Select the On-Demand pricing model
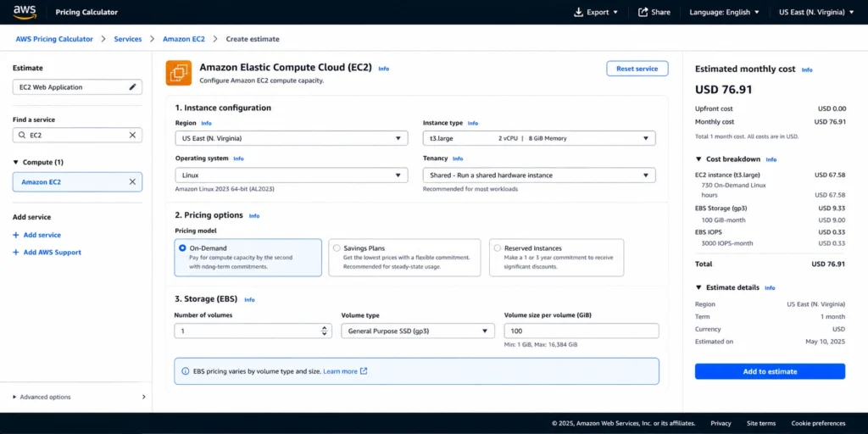This screenshot has width=868, height=434. pyautogui.click(x=248, y=258)
